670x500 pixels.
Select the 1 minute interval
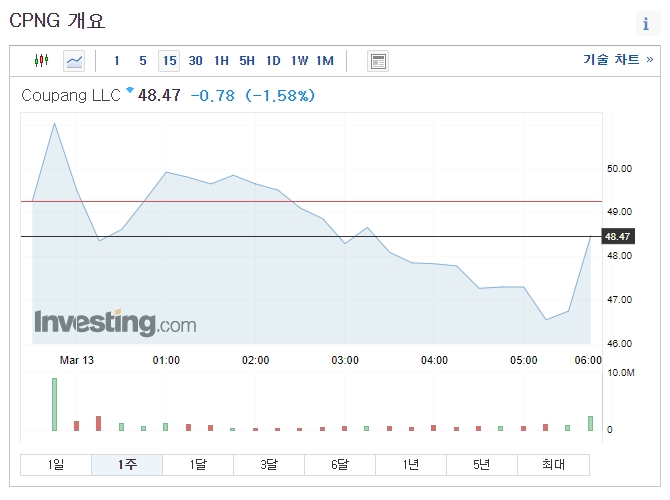pos(117,61)
